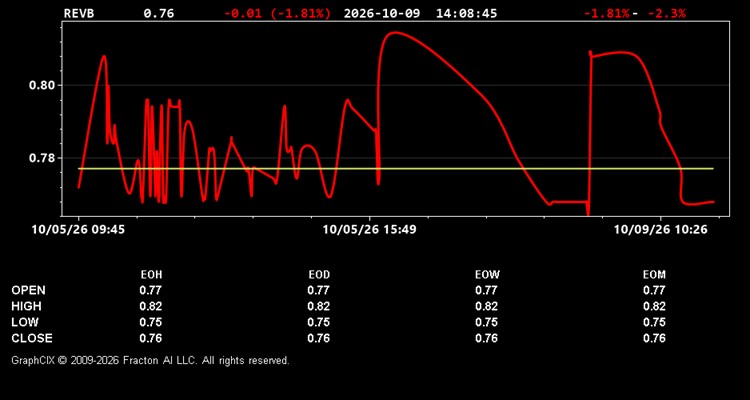
Task: Click the CLOSE row label
Action: (32, 338)
